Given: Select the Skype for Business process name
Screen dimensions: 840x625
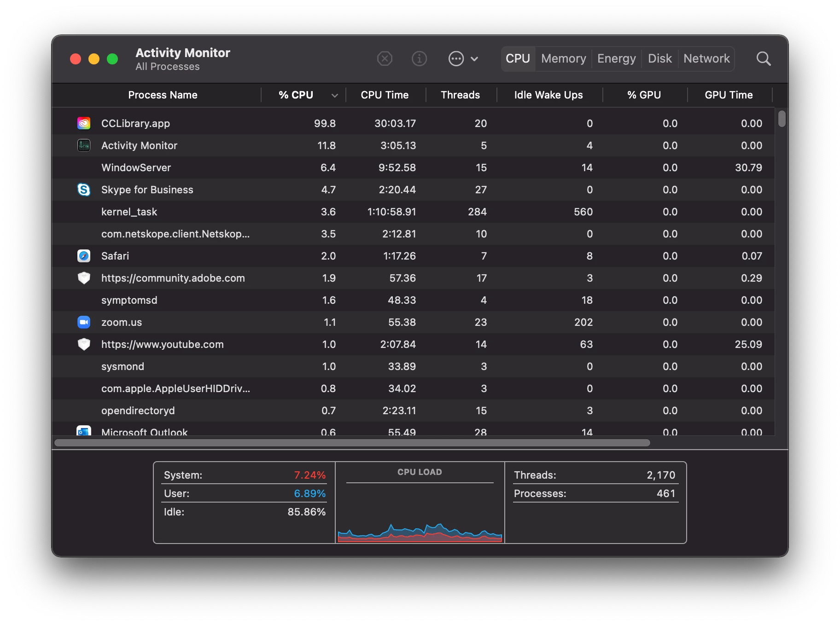Looking at the screenshot, I should click(147, 190).
